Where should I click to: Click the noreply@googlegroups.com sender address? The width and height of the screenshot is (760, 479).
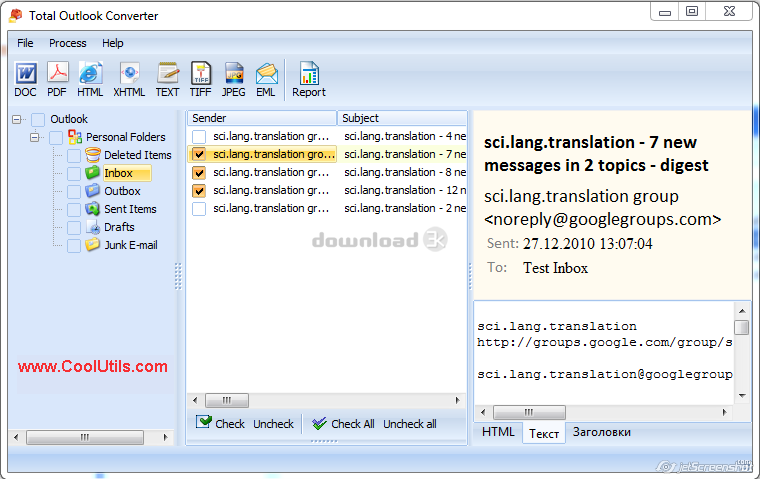point(602,220)
